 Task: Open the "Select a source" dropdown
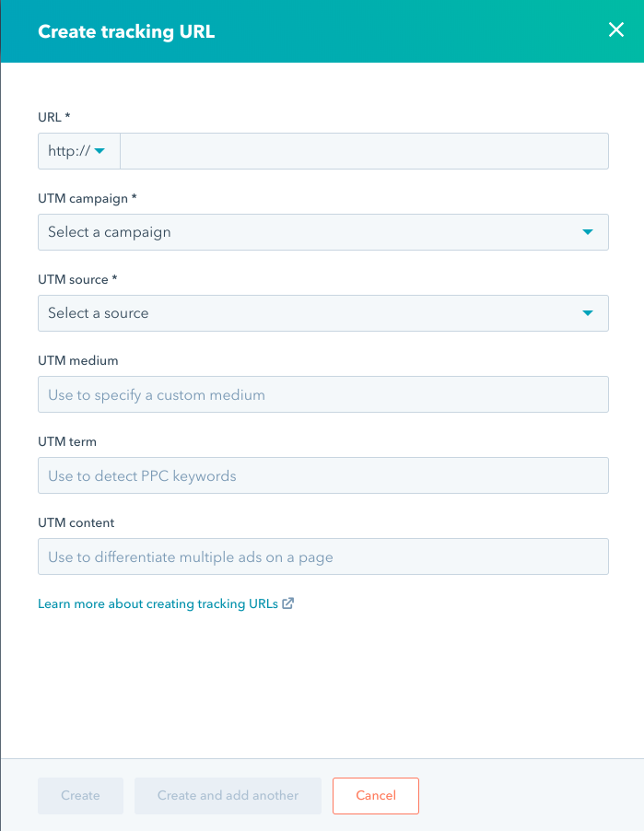tap(322, 313)
